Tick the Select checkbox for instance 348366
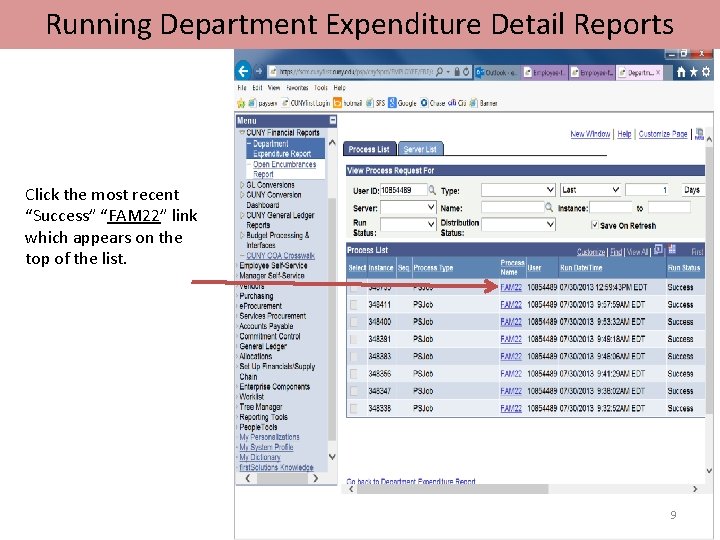Viewport: 720px width, 540px height. [354, 374]
